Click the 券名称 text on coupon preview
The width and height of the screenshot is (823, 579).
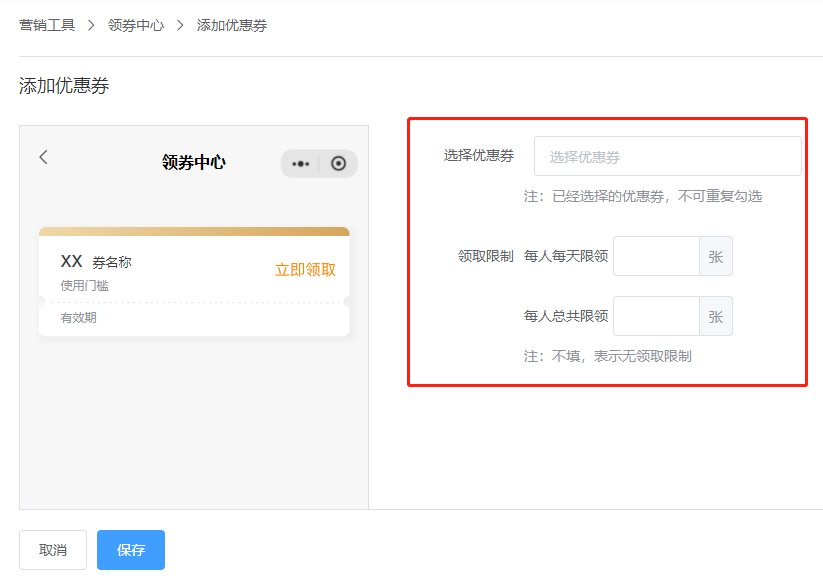coord(112,262)
